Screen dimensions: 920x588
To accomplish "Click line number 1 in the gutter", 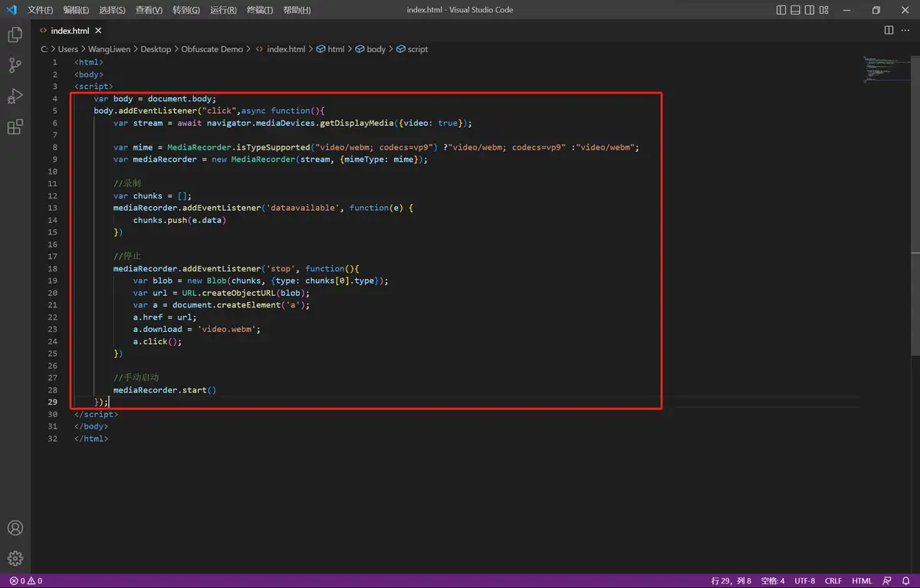I will (54, 62).
